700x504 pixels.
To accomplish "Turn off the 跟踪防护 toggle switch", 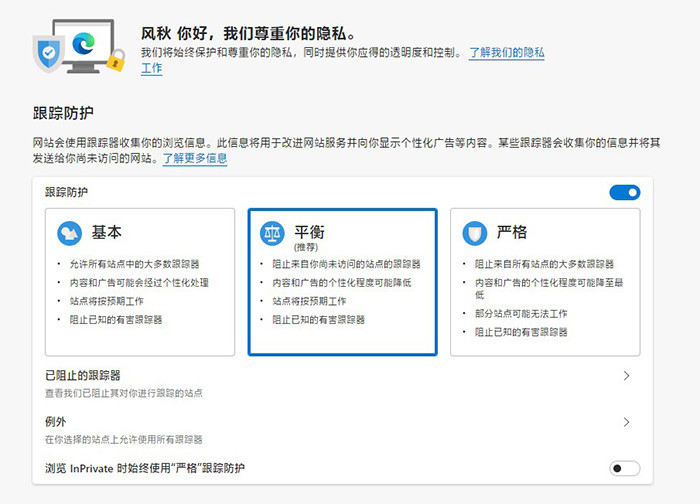I will 624,192.
